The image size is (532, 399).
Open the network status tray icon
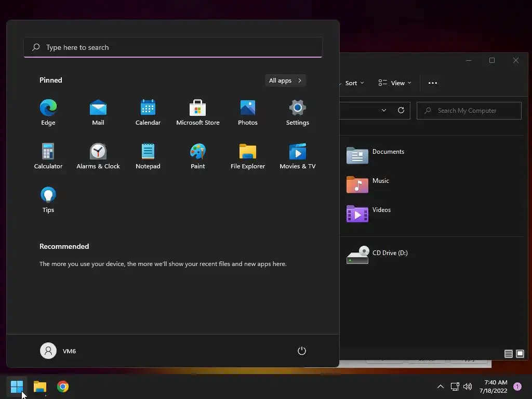pyautogui.click(x=455, y=387)
